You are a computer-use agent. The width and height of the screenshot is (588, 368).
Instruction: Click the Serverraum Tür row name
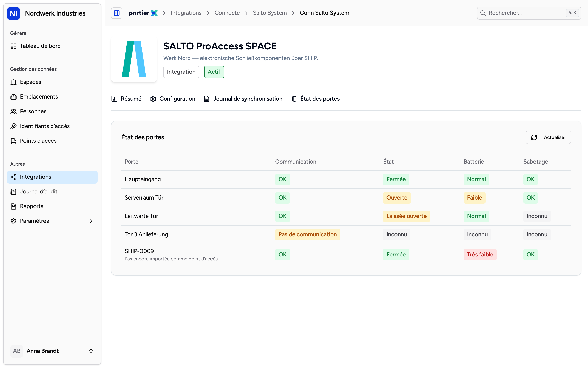tap(144, 198)
